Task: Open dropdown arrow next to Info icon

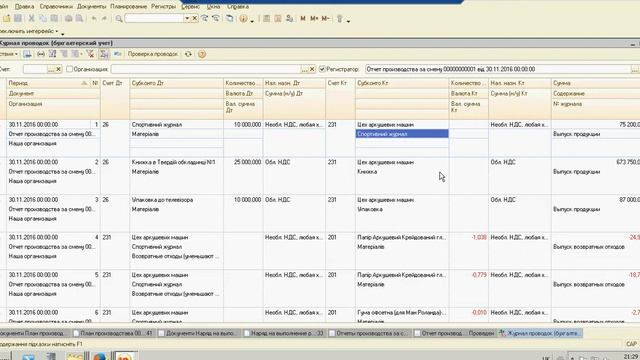Action: pos(252,20)
